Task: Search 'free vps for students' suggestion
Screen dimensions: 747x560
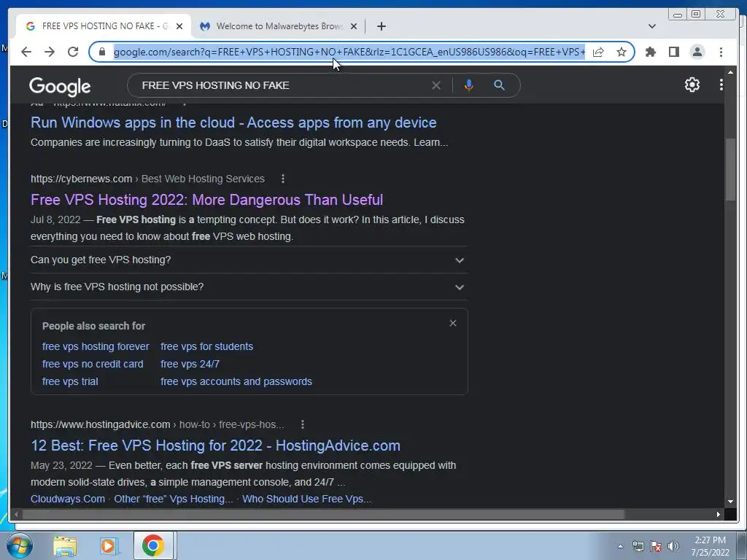Action: coord(206,346)
